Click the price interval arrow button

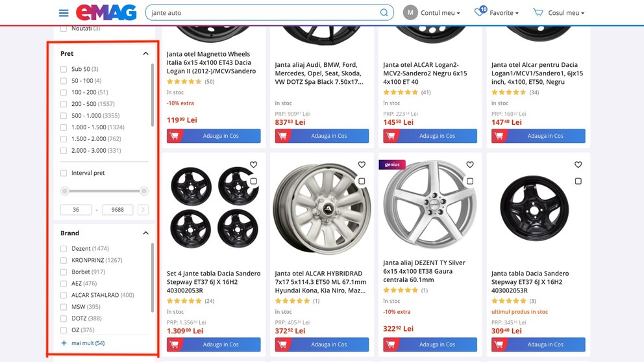[143, 210]
